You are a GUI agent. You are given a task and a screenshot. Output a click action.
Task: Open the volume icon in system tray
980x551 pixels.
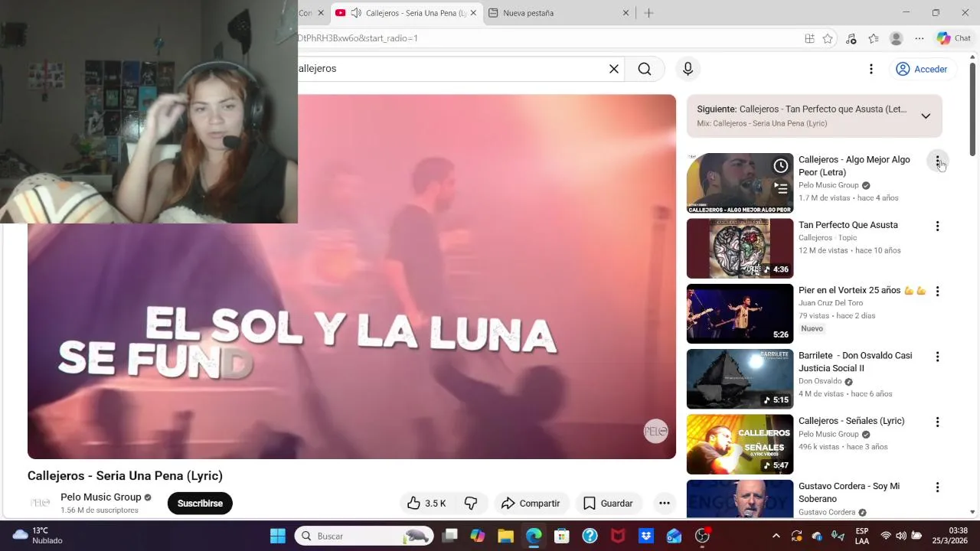(901, 536)
